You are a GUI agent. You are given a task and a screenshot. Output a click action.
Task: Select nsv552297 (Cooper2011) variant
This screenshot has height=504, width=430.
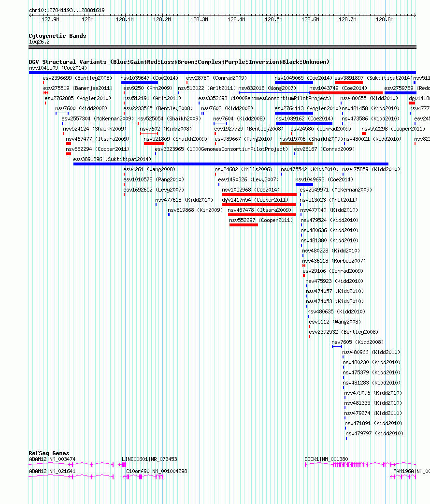(x=261, y=221)
